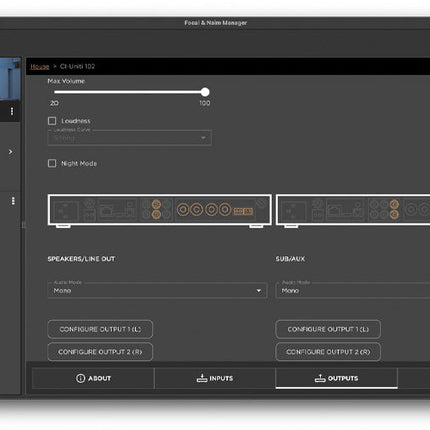This screenshot has height=430, width=430.
Task: Expand the sidebar with the chevron arrow
Action: pyautogui.click(x=11, y=152)
